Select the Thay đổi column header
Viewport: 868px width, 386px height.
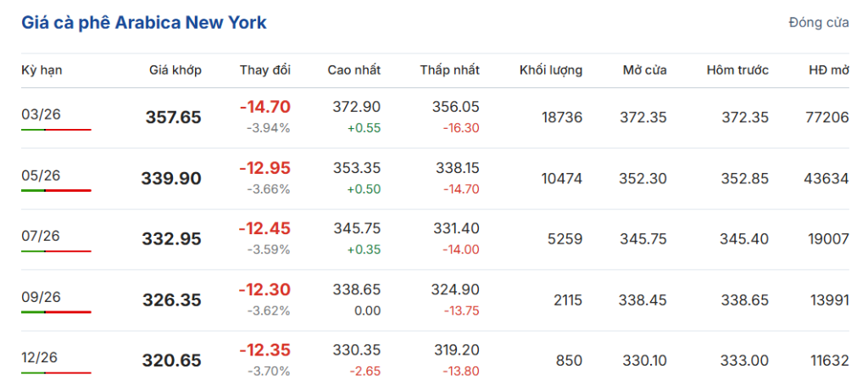point(264,70)
